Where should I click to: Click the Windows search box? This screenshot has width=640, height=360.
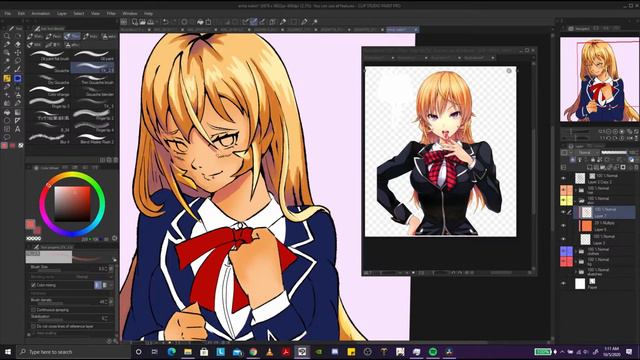pyautogui.click(x=73, y=352)
